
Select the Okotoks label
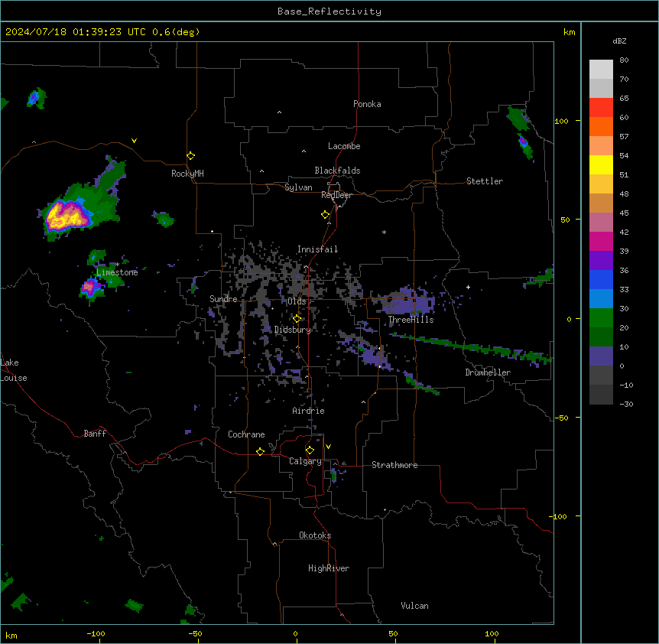315,535
